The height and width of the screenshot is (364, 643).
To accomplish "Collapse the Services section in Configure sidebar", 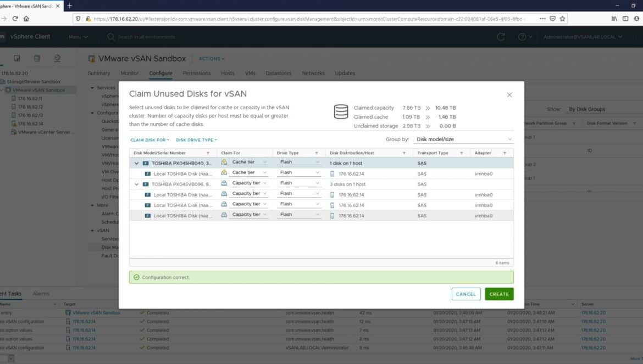I will click(x=92, y=88).
